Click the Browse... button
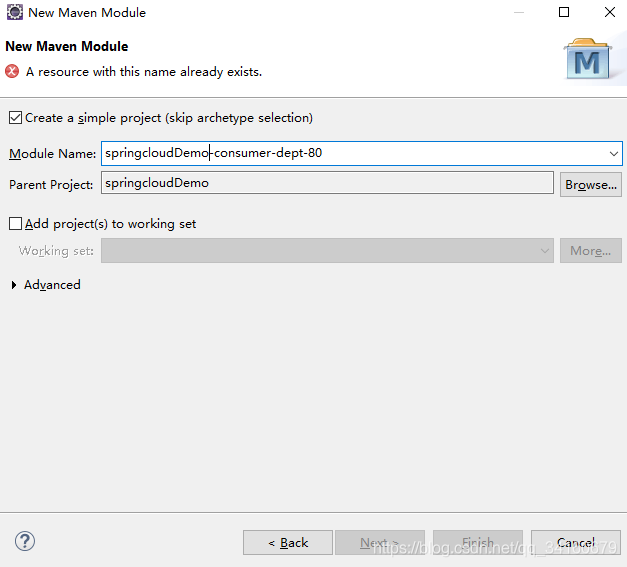Screen dimensions: 627x567 (591, 185)
